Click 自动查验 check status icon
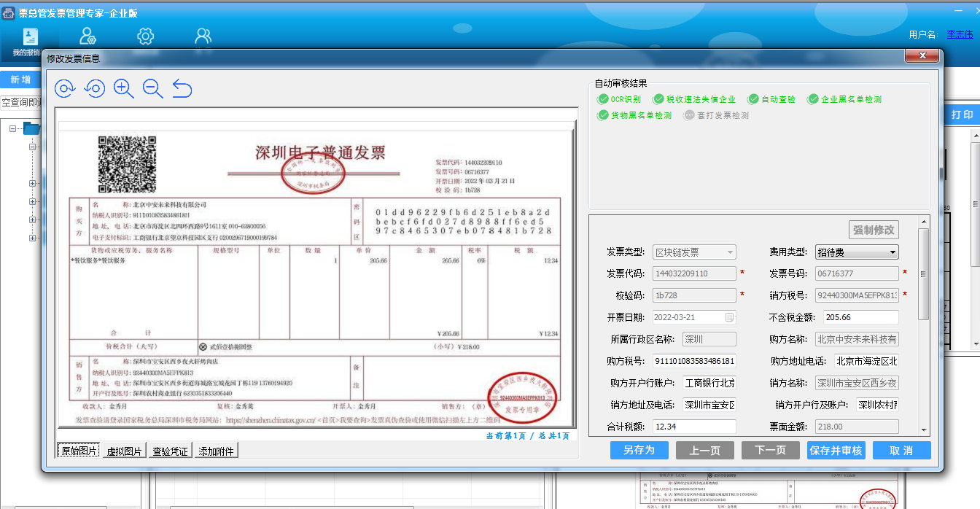980x509 pixels. (x=753, y=99)
